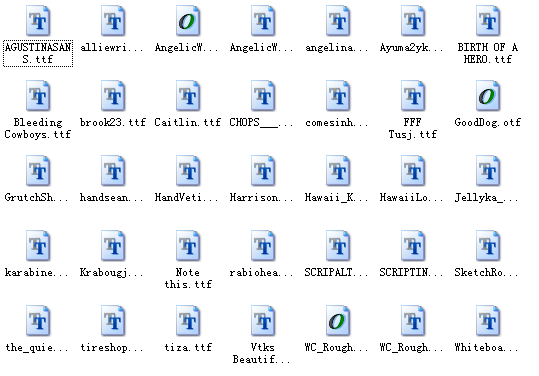Image resolution: width=539 pixels, height=376 pixels.
Task: Click the GoodDog.otf OpenType font icon
Action: pos(488,96)
